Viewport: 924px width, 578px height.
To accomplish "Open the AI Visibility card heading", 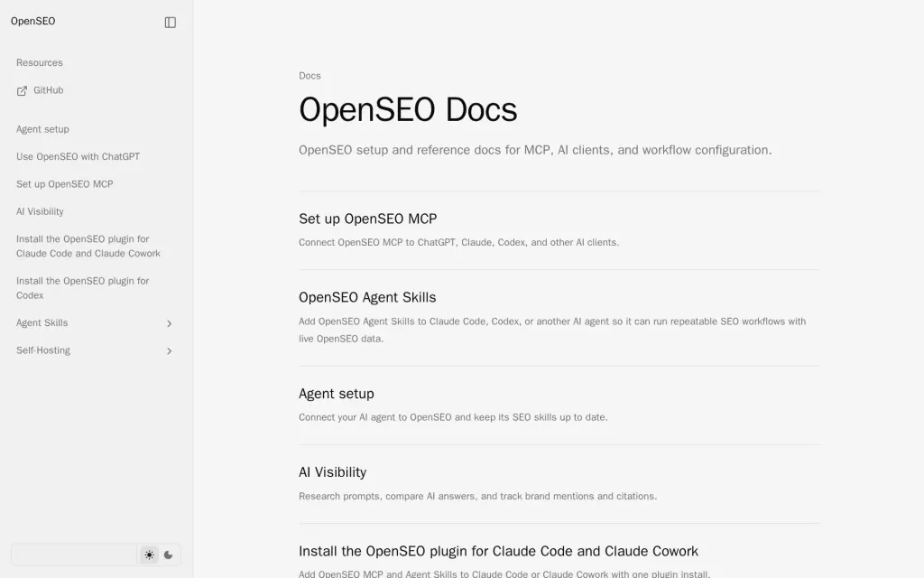I will 332,472.
